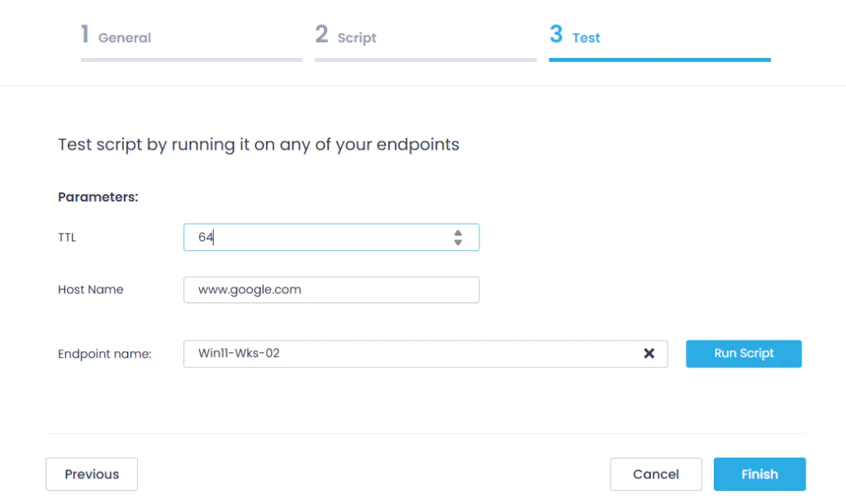The height and width of the screenshot is (504, 846).
Task: Increase TTL value with up arrow
Action: (x=458, y=232)
